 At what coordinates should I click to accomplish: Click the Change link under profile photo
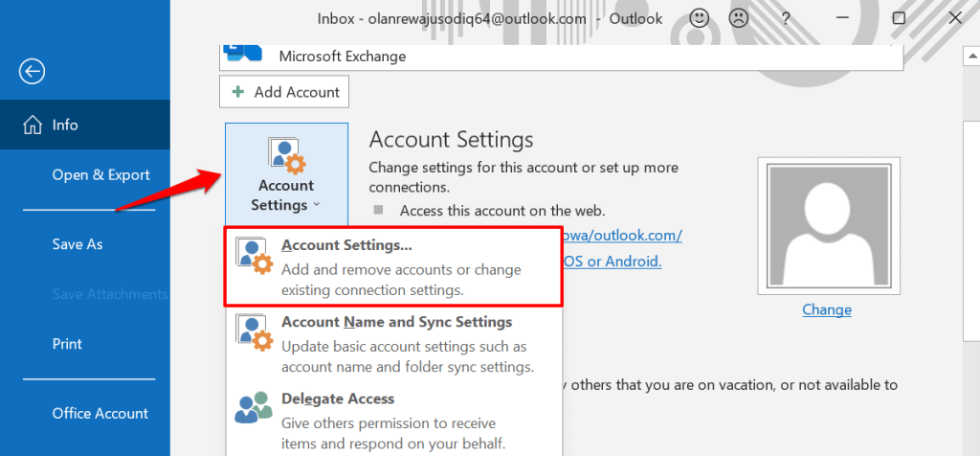coord(826,309)
